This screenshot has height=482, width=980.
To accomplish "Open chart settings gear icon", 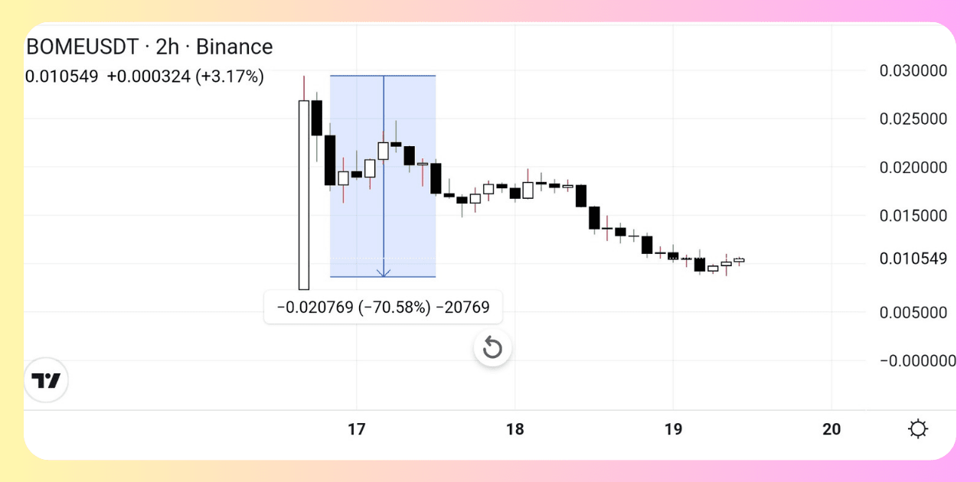I will 918,429.
